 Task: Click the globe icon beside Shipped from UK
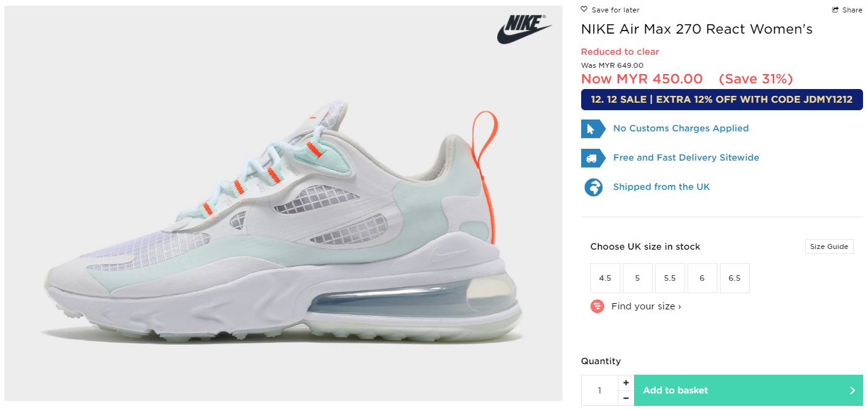click(594, 187)
